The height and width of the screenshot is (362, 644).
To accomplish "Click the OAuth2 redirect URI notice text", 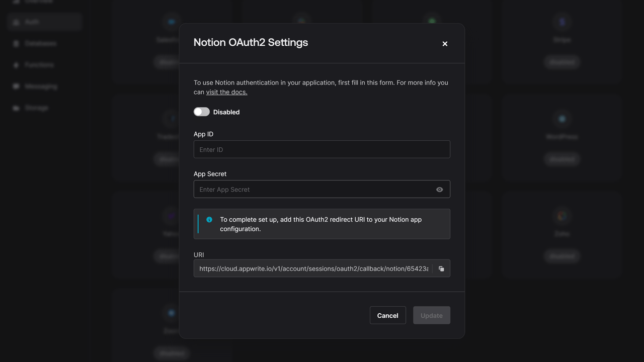I will pyautogui.click(x=321, y=224).
